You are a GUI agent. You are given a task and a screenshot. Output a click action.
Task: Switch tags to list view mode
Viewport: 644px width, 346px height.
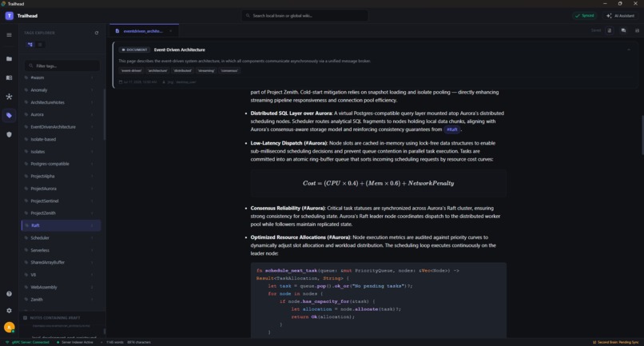[x=40, y=45]
